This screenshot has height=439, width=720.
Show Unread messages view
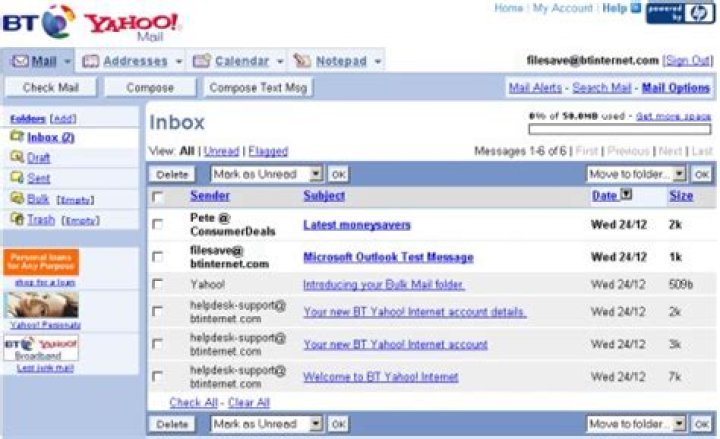221,151
